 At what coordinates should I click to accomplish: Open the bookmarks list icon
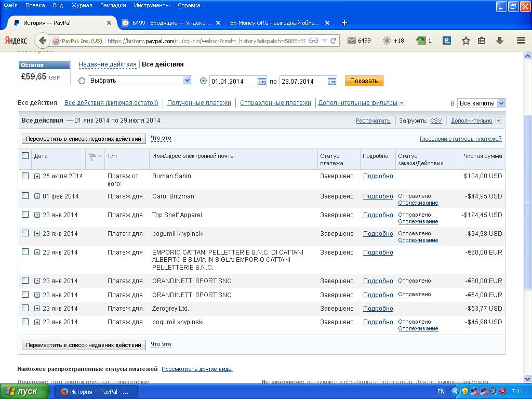click(x=482, y=41)
